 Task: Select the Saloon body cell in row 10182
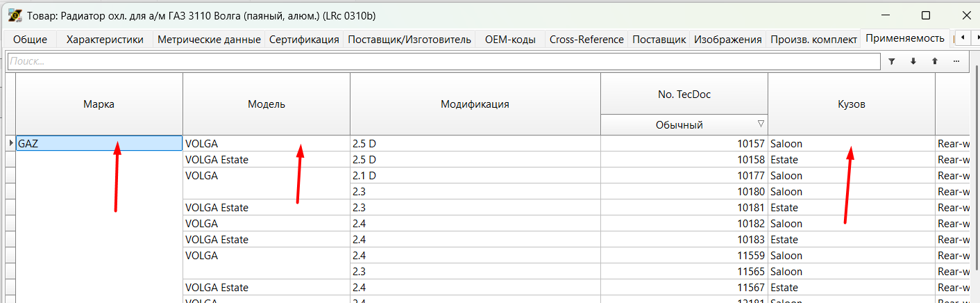(x=852, y=224)
